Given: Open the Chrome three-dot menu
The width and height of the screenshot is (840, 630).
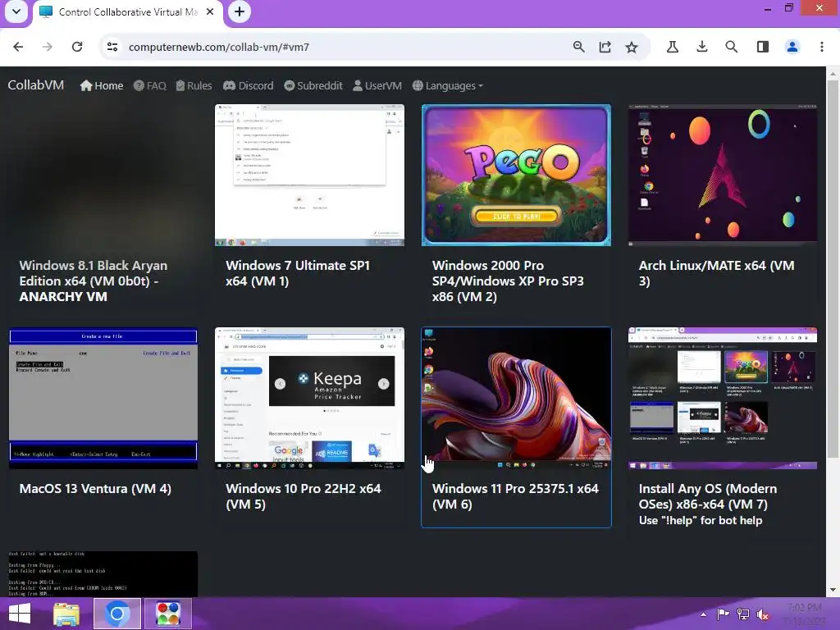Looking at the screenshot, I should coord(822,47).
